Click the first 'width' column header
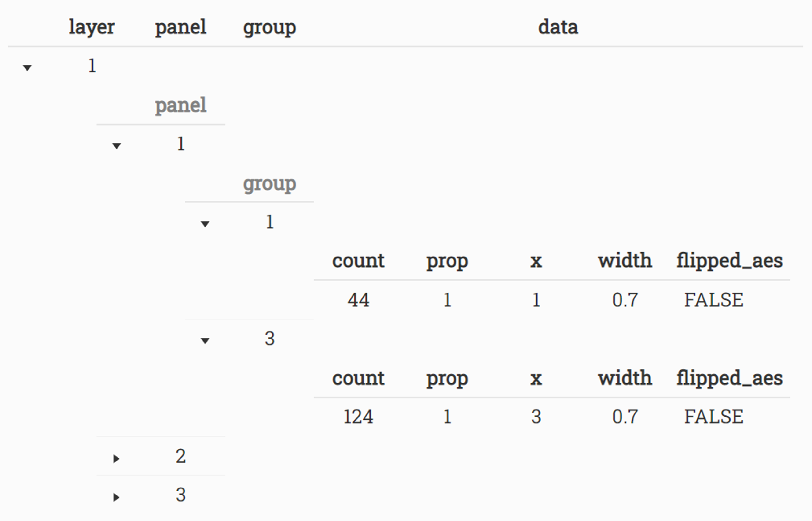Viewport: 812px width, 521px height. click(625, 260)
